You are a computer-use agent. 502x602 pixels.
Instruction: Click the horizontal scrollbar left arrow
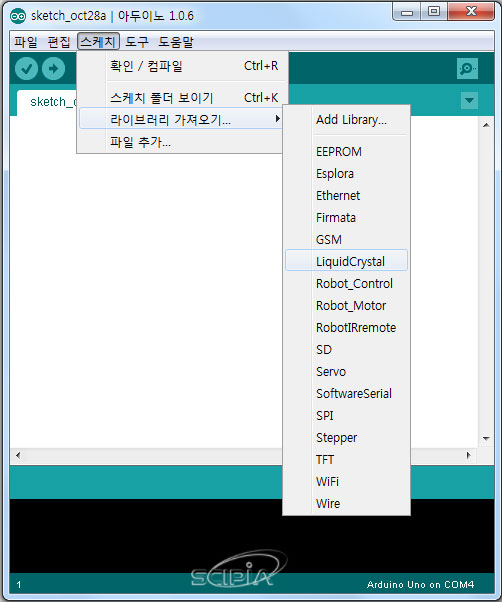click(18, 455)
